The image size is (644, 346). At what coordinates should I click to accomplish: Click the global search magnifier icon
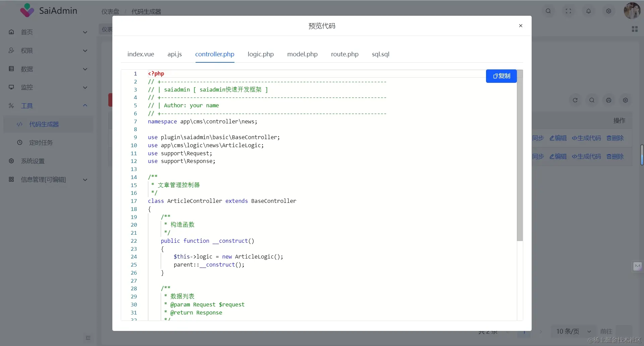pos(548,11)
